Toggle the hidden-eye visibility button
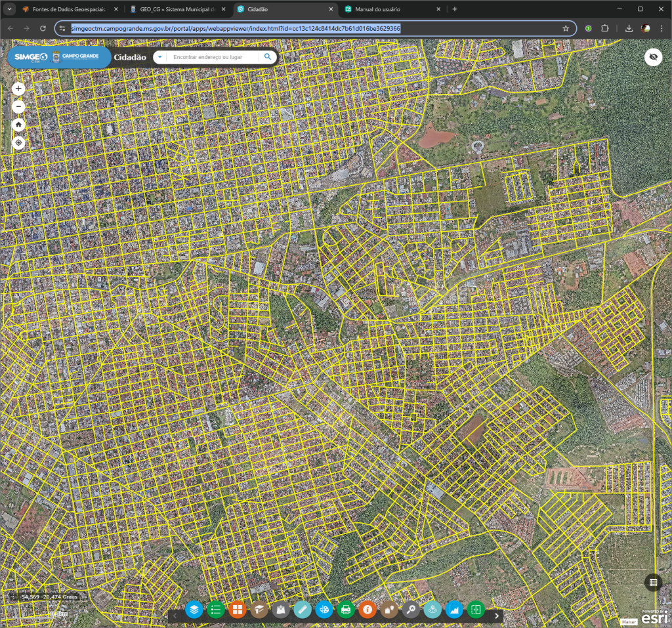This screenshot has width=672, height=628. (x=653, y=57)
